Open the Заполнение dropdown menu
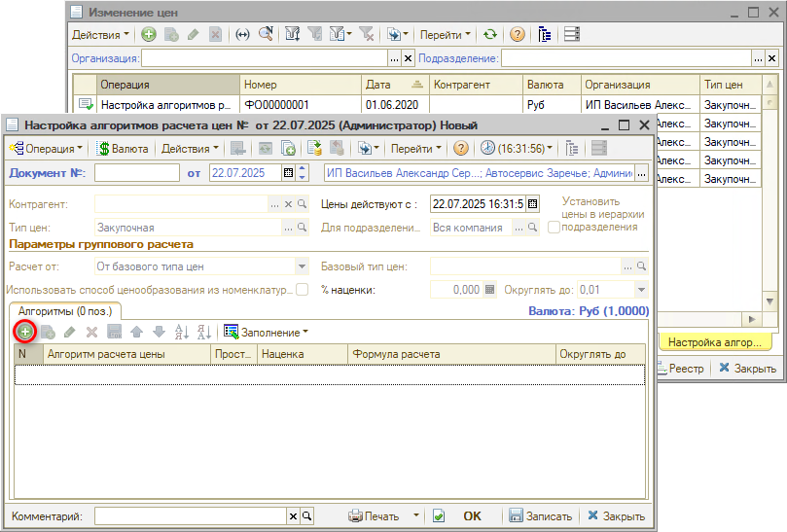This screenshot has height=532, width=787. (x=266, y=332)
